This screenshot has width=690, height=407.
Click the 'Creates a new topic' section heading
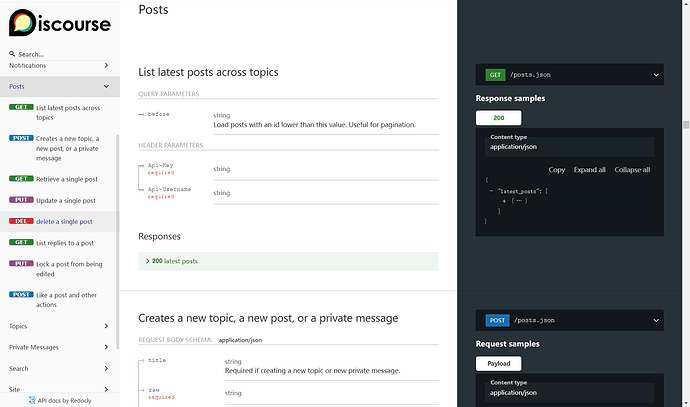(268, 318)
